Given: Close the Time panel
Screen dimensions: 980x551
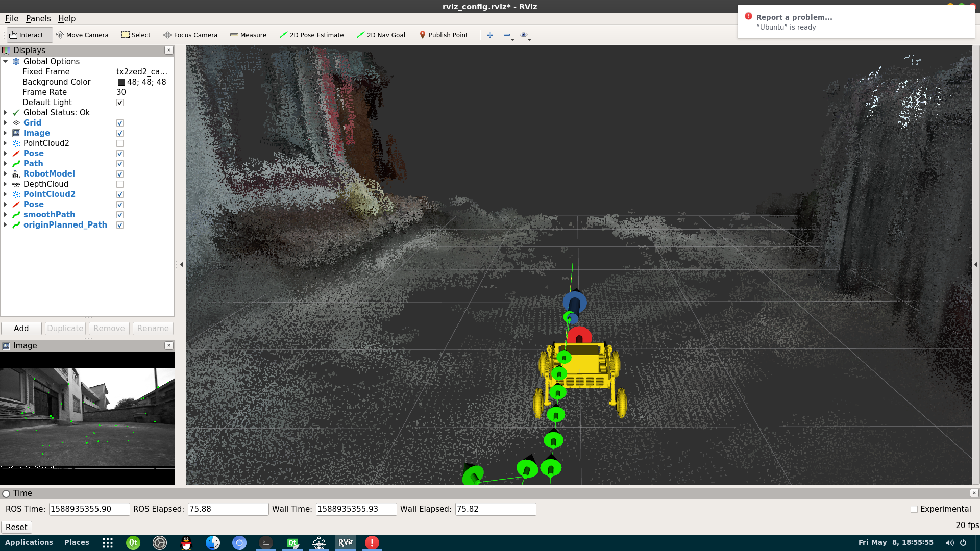Looking at the screenshot, I should (974, 493).
